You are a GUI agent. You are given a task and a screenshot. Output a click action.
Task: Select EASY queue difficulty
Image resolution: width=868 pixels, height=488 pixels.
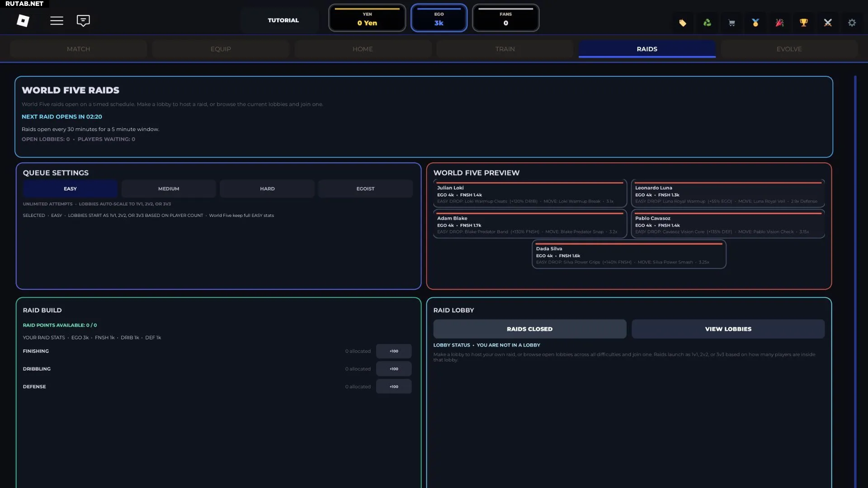70,189
